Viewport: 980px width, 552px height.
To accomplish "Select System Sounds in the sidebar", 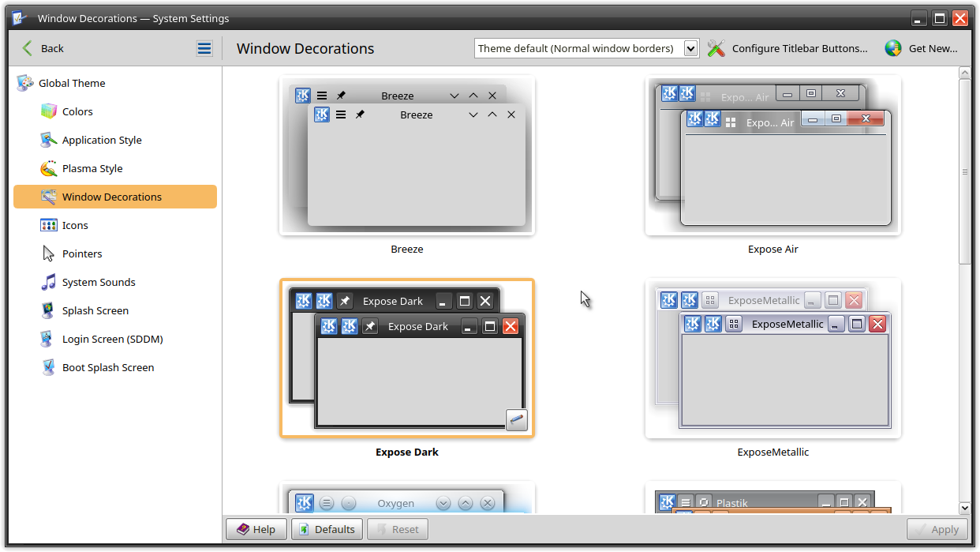I will [x=115, y=282].
